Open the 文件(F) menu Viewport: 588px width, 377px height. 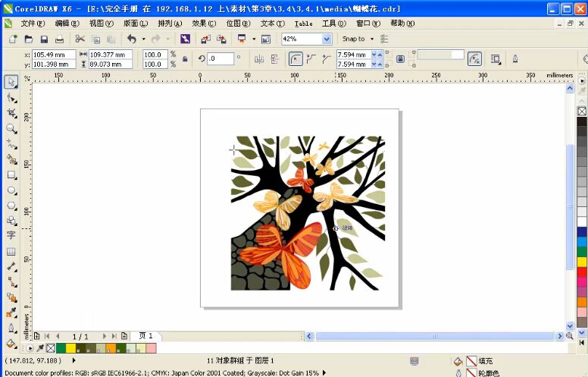[x=33, y=24]
